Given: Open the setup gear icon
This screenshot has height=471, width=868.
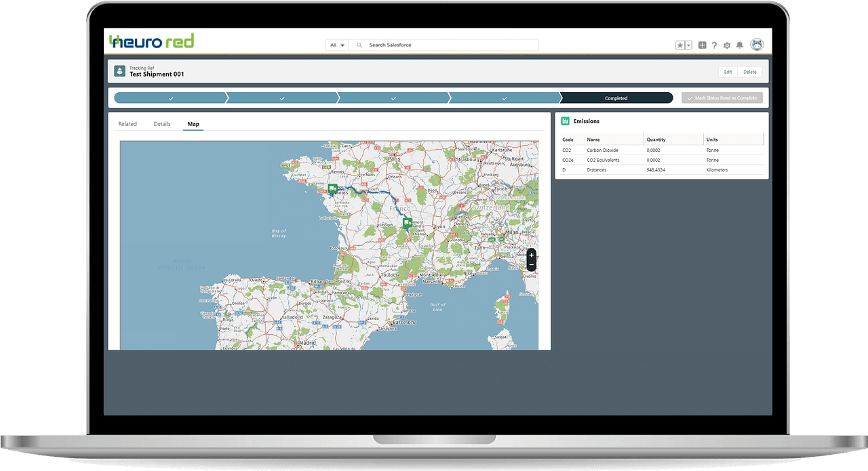Looking at the screenshot, I should [727, 45].
